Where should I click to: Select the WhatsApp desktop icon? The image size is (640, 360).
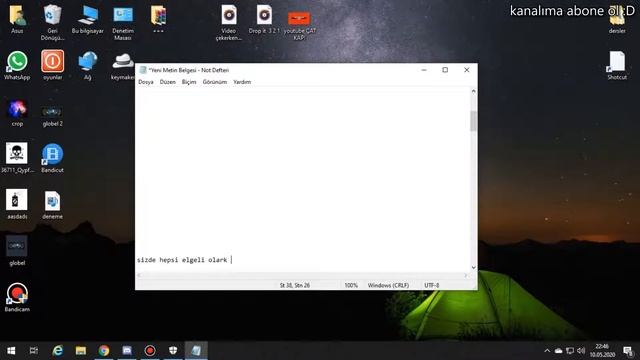pos(17,65)
